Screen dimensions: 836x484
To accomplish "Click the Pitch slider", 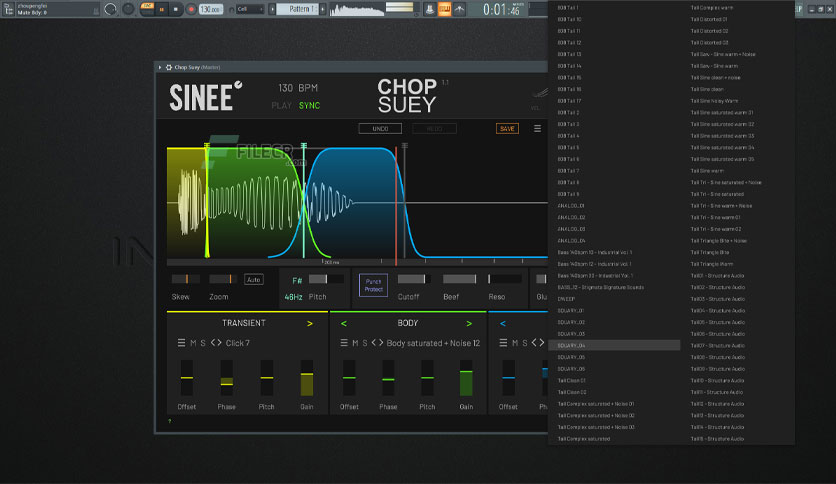I will pyautogui.click(x=326, y=279).
